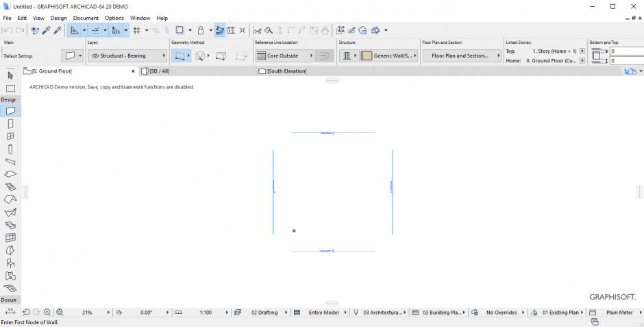644x327 pixels.
Task: Select the Door tool
Action: point(10,123)
